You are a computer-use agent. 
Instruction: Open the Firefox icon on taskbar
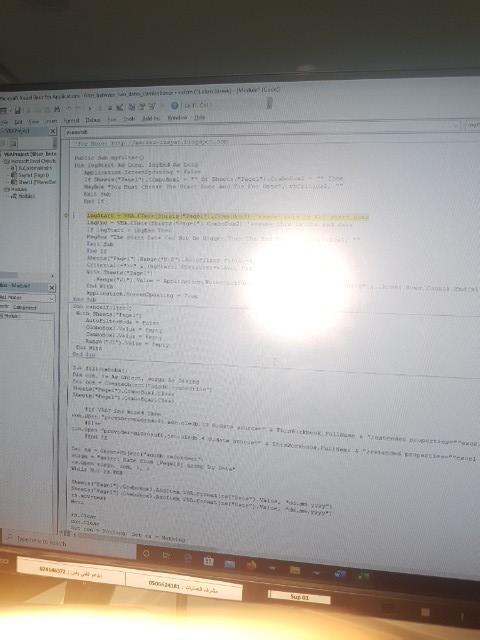251,565
